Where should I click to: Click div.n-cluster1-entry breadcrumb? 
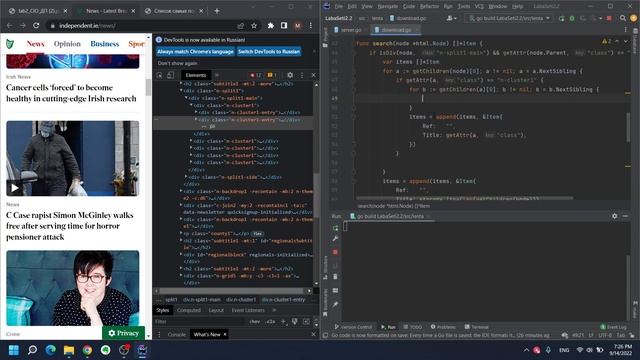coord(283,300)
